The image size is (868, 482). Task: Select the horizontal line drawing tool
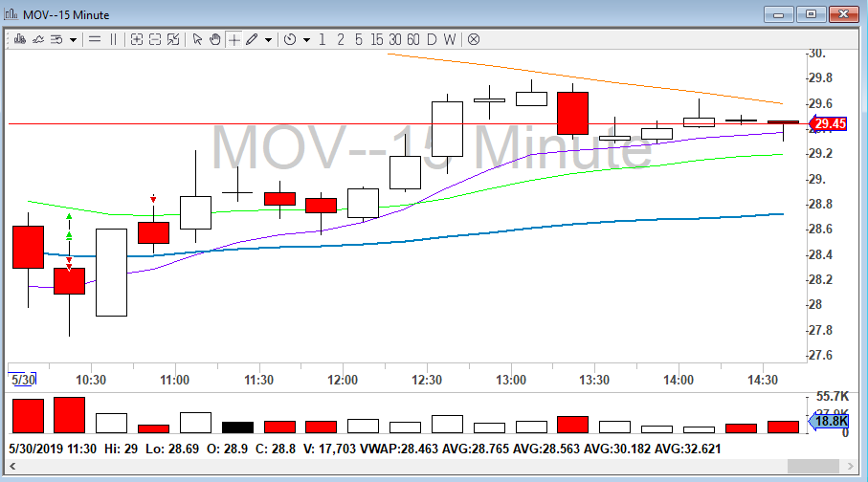pos(95,39)
